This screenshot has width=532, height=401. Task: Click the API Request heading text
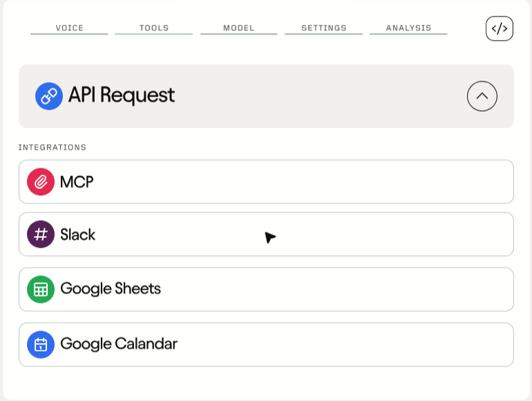[122, 95]
